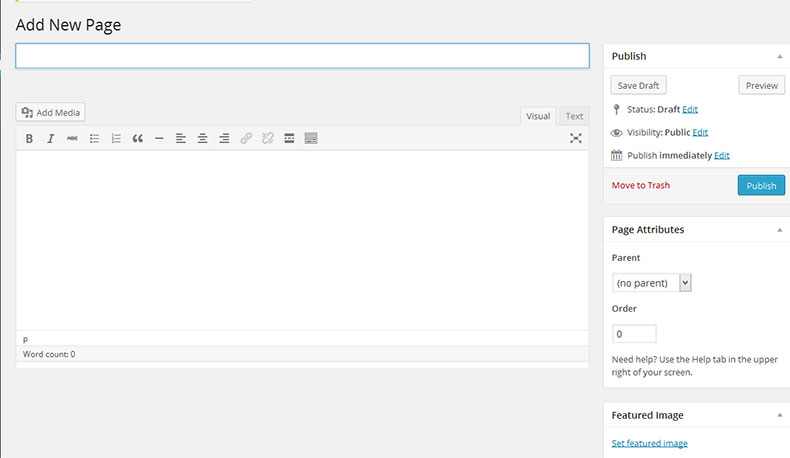
Task: Click the Save Draft button
Action: pyautogui.click(x=639, y=86)
